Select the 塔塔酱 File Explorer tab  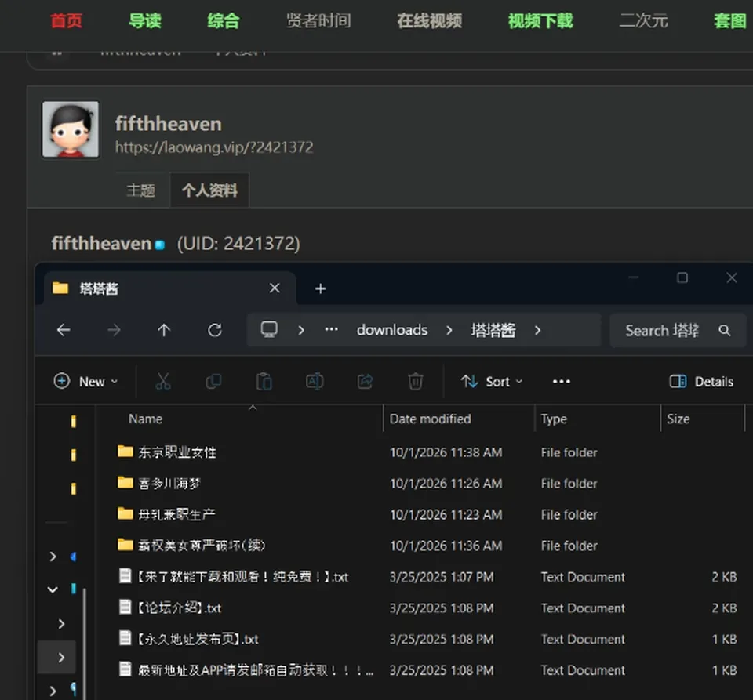[x=170, y=288]
